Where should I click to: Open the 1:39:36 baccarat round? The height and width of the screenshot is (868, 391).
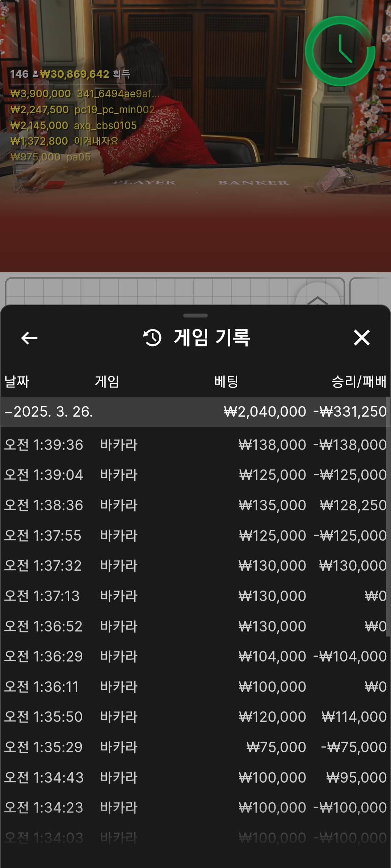195,445
